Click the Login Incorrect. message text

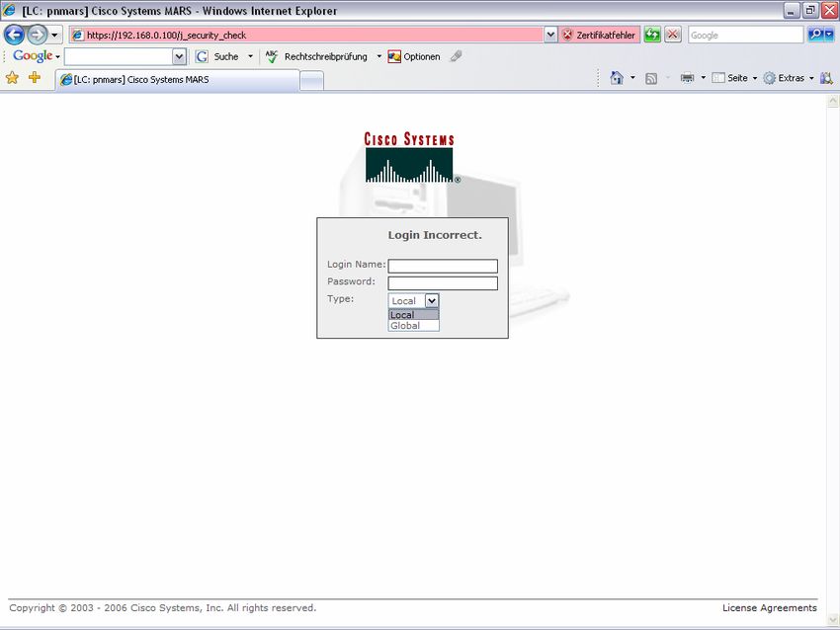(435, 235)
